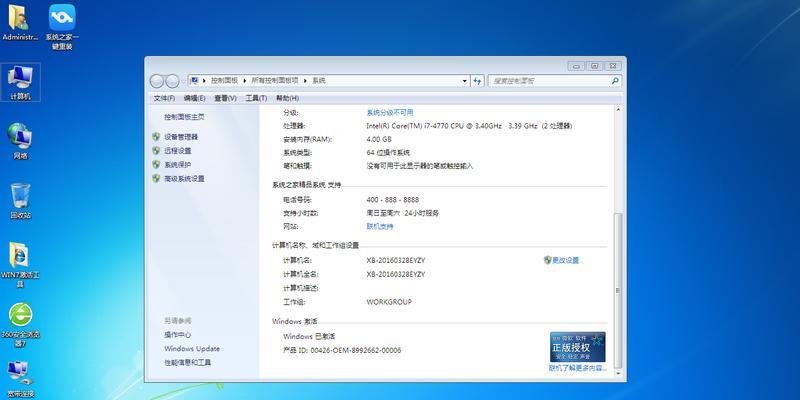Click shield icon beside 系统保护
This screenshot has height=400, width=800.
156,164
